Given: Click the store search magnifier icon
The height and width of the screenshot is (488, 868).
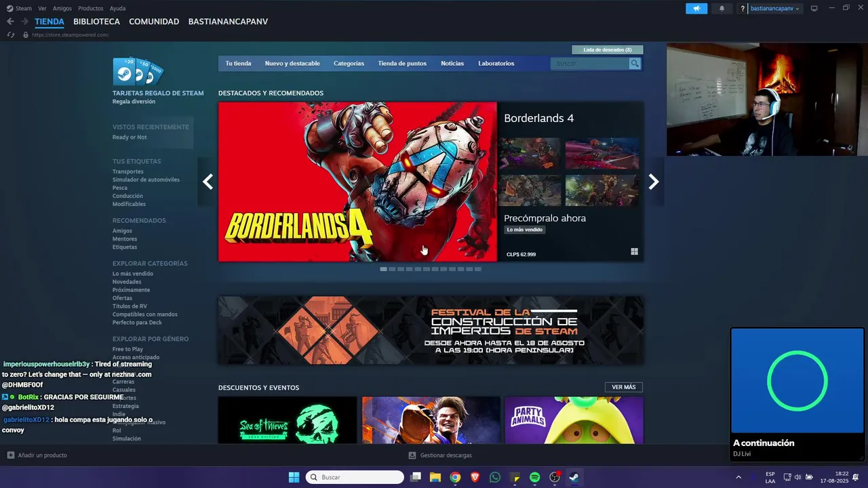Looking at the screenshot, I should coord(635,63).
